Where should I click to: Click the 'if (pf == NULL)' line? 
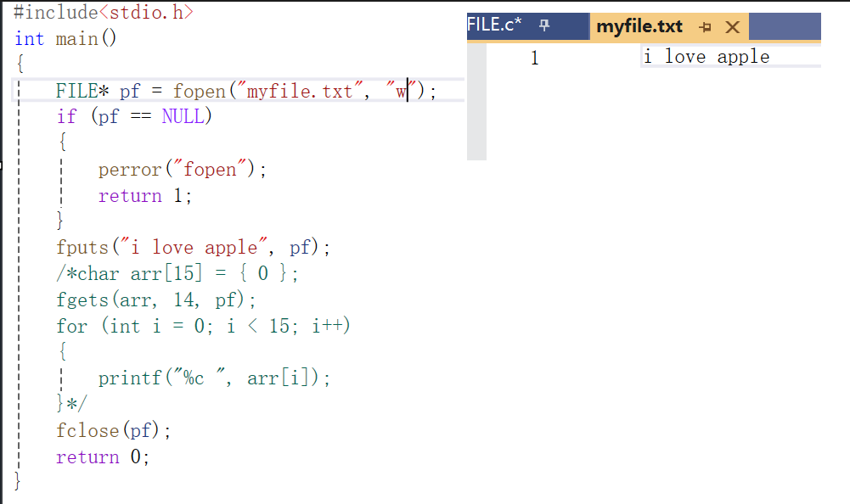[134, 116]
